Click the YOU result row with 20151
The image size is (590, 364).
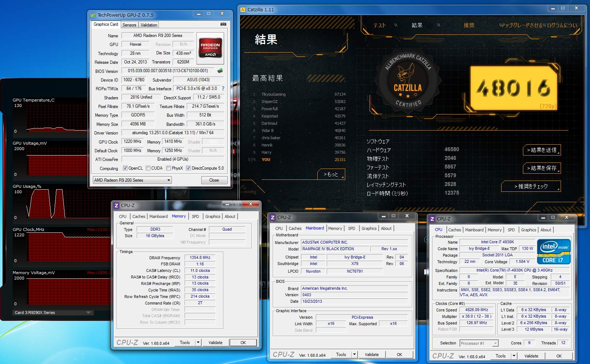297,160
